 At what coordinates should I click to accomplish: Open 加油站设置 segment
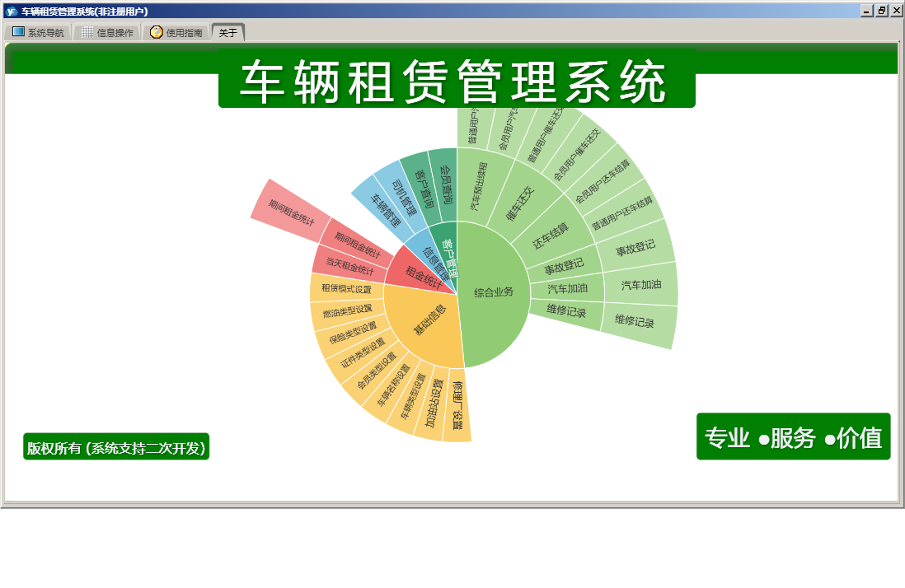(x=434, y=404)
